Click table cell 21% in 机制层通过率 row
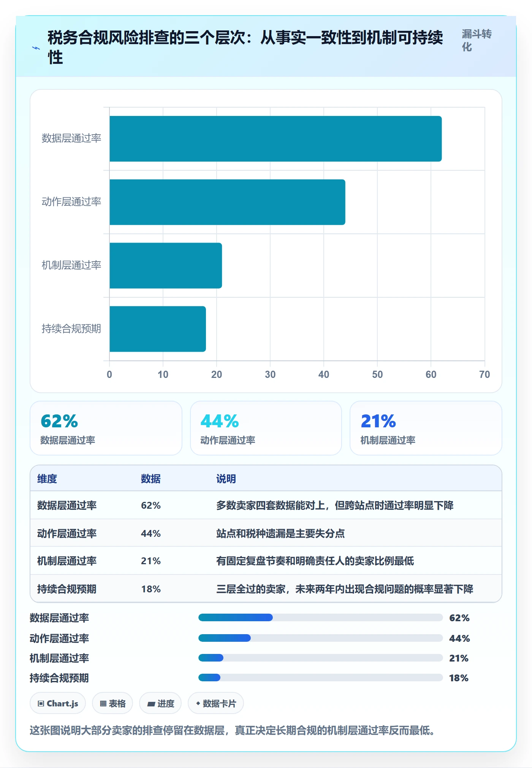532x768 pixels. click(x=151, y=561)
